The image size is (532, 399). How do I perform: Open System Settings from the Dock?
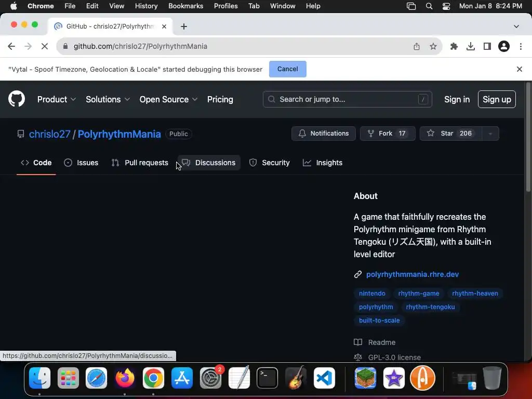click(x=211, y=378)
